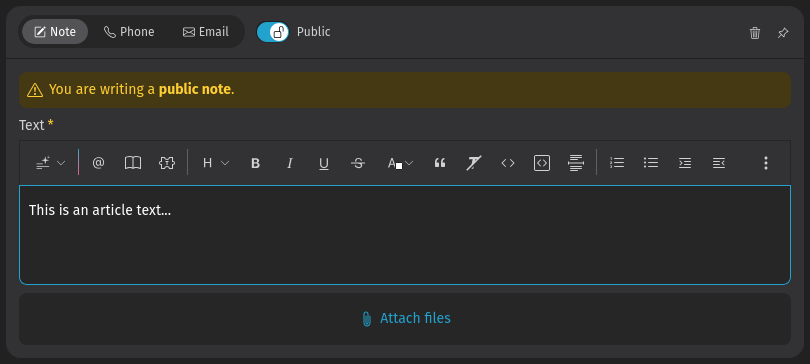Viewport: 810px width, 364px height.
Task: Insert a code block
Action: (542, 163)
